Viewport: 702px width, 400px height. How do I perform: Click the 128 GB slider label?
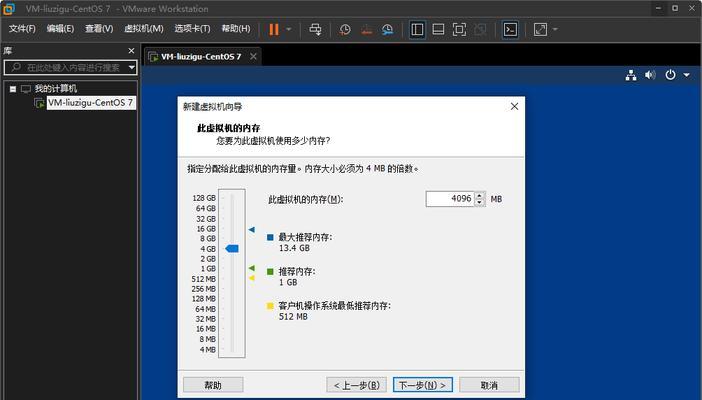pos(204,198)
